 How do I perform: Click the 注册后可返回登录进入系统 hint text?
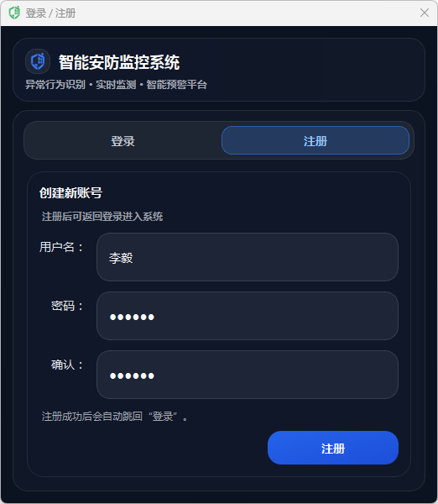(x=102, y=217)
